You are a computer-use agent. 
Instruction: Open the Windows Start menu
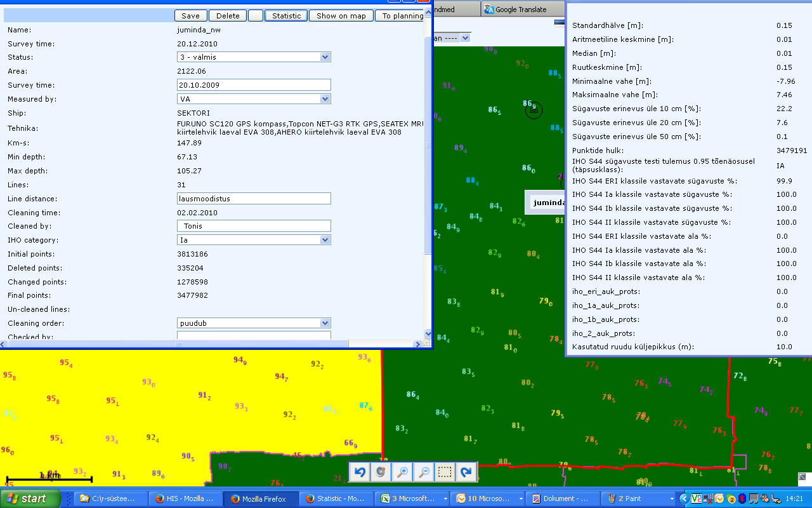[30, 499]
